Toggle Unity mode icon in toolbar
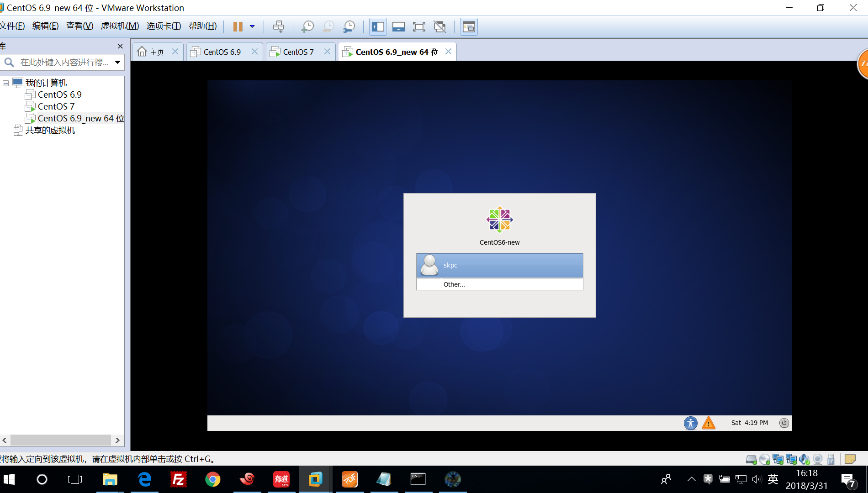868x493 pixels. [439, 26]
